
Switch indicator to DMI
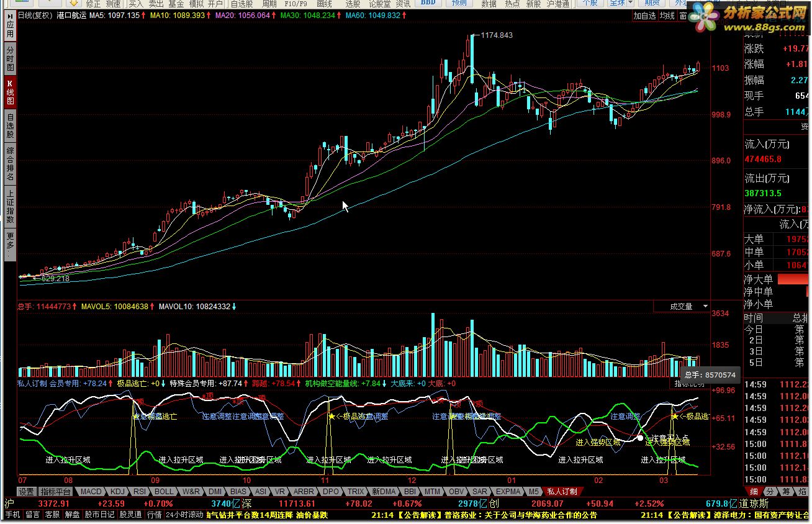tap(215, 491)
